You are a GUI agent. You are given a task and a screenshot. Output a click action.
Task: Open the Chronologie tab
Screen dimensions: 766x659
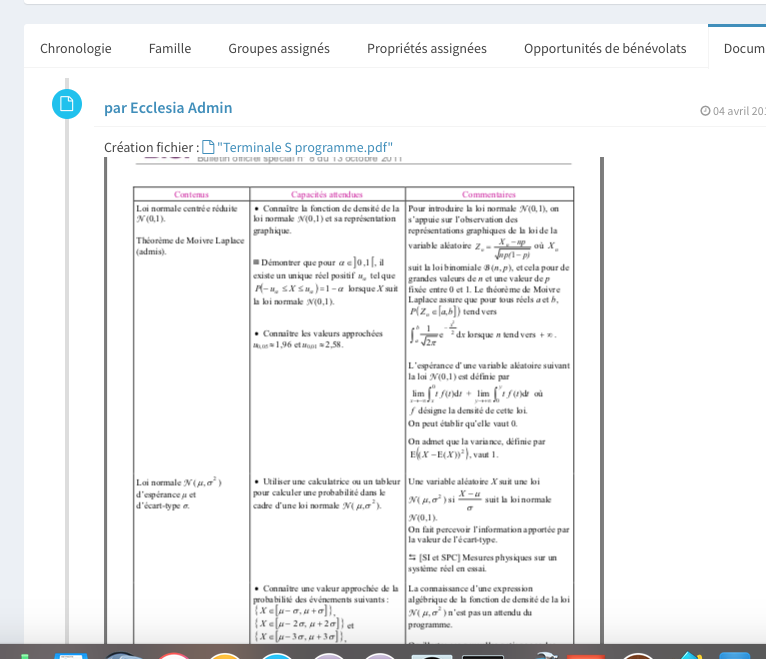click(x=76, y=48)
